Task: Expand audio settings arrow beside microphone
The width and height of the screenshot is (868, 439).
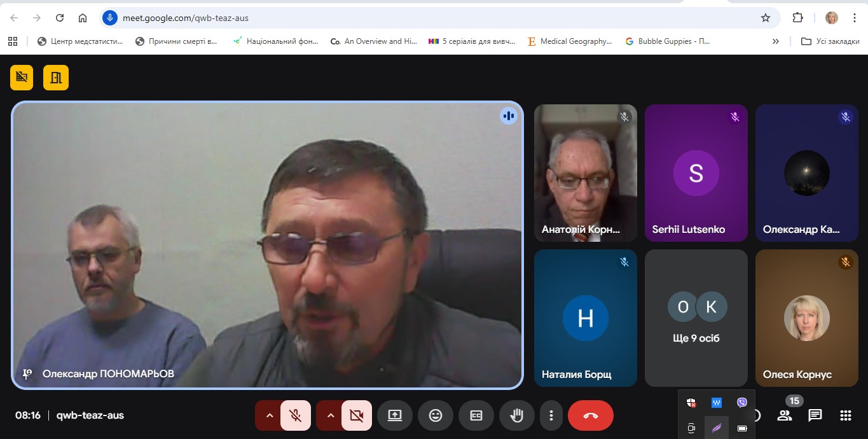Action: coord(269,415)
